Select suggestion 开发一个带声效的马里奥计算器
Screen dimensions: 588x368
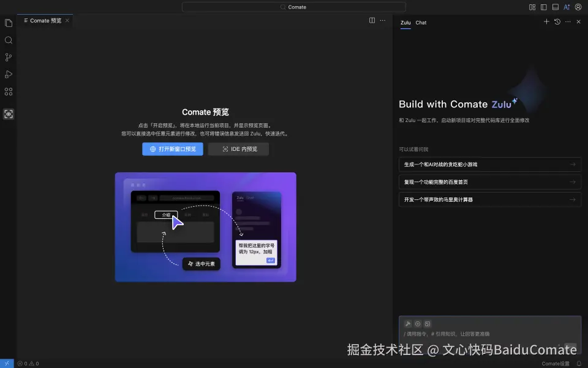(x=490, y=200)
